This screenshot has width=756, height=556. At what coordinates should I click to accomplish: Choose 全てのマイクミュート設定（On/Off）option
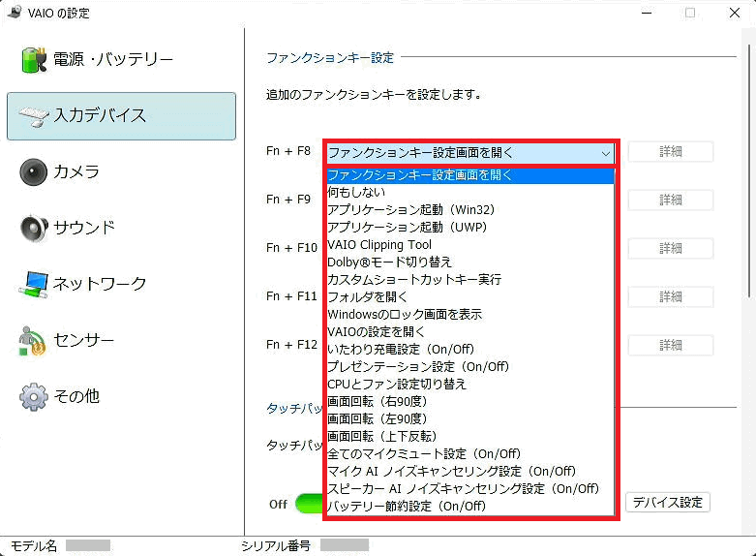tap(470, 453)
